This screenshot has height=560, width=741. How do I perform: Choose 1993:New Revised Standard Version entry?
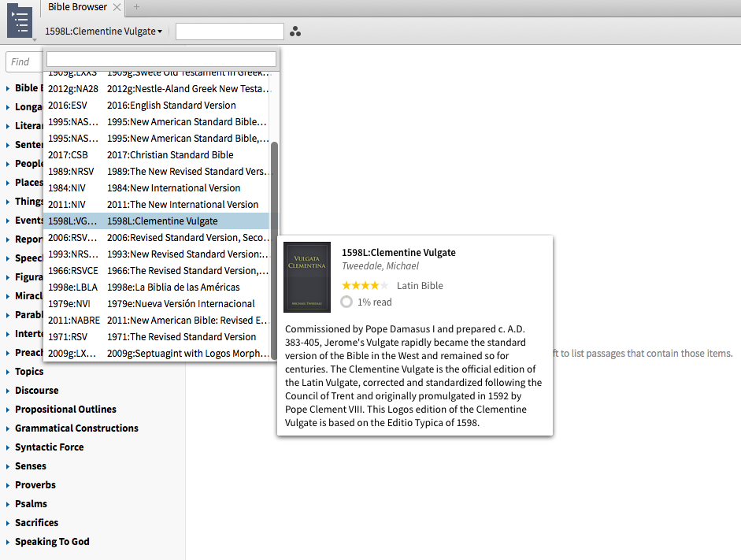(x=158, y=254)
